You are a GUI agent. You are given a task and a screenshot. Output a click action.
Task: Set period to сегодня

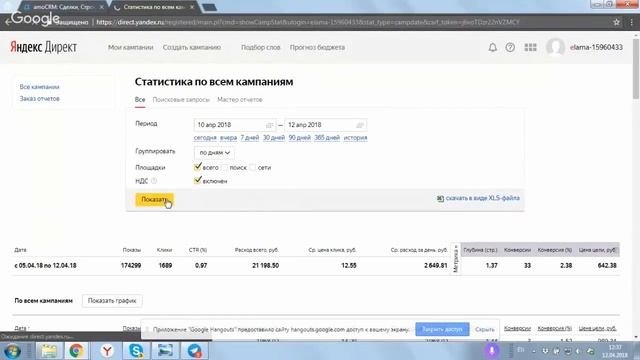click(x=205, y=138)
